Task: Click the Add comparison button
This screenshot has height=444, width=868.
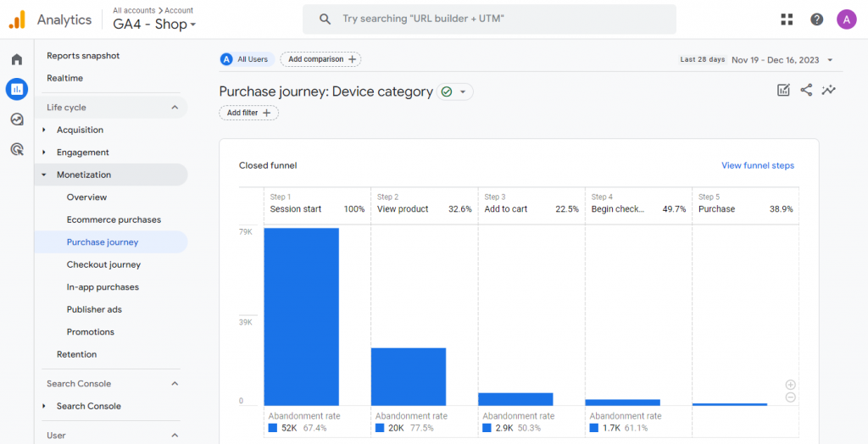Action: (320, 59)
